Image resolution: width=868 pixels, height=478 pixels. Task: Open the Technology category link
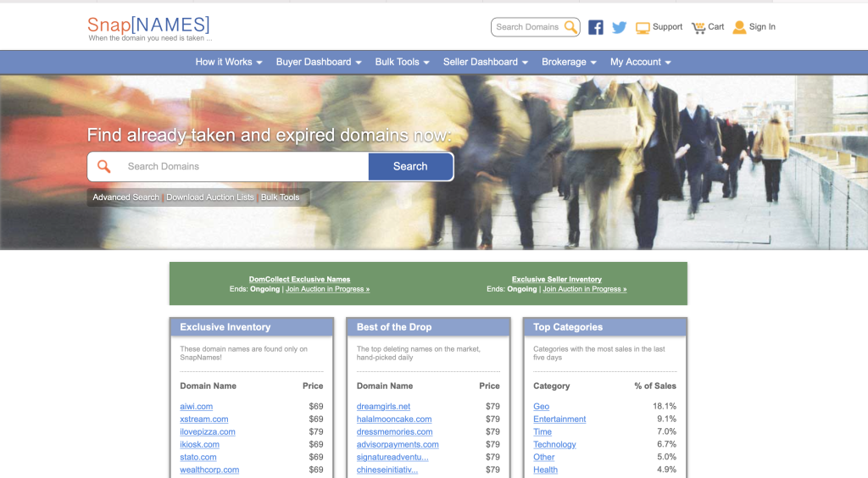coord(554,444)
